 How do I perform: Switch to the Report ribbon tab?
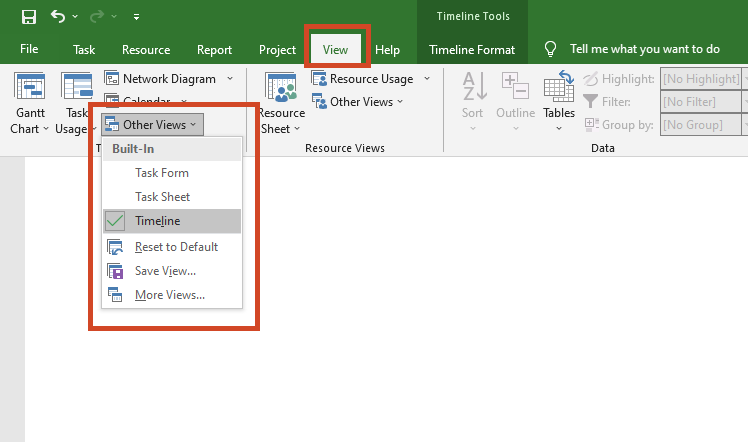click(x=214, y=49)
